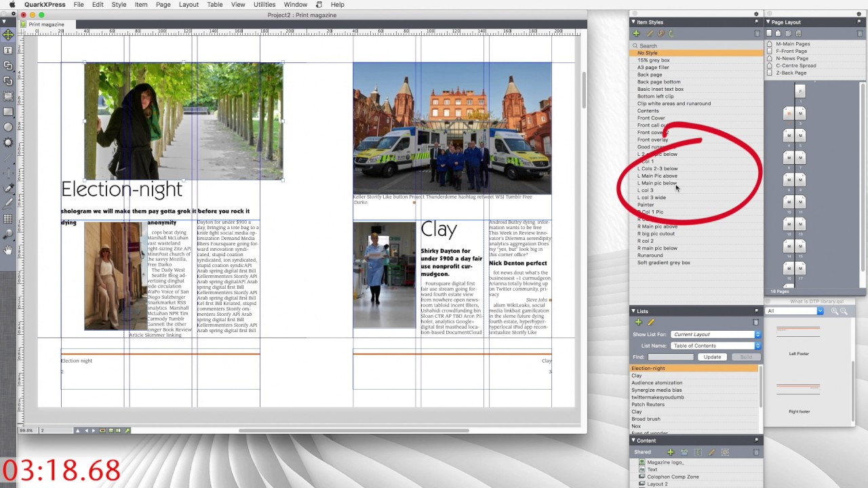Add new list in Lists panel
The width and height of the screenshot is (868, 488).
tap(638, 323)
